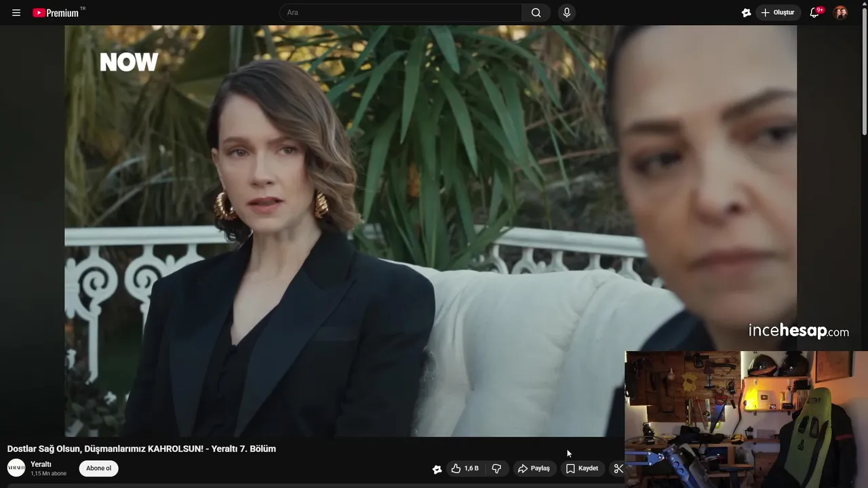Click the webcam overlay thumbnail
868x488 pixels.
click(x=746, y=419)
